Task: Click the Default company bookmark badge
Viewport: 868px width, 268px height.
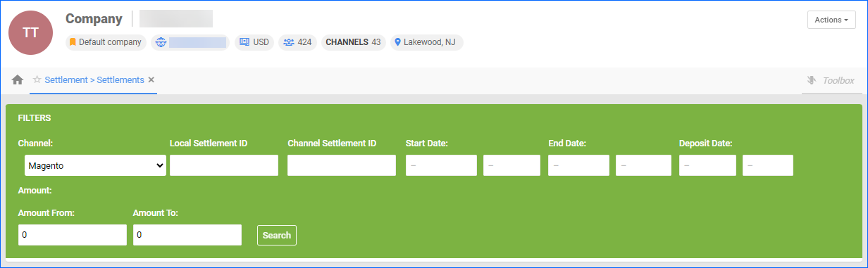Action: point(106,42)
